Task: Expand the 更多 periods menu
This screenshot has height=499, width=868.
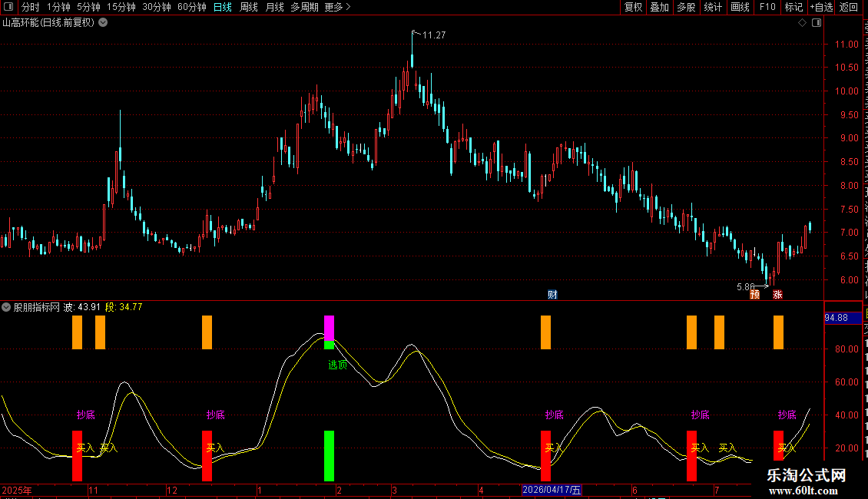Action: point(337,7)
